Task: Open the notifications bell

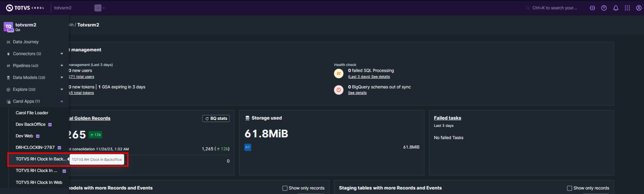Action: tap(616, 8)
